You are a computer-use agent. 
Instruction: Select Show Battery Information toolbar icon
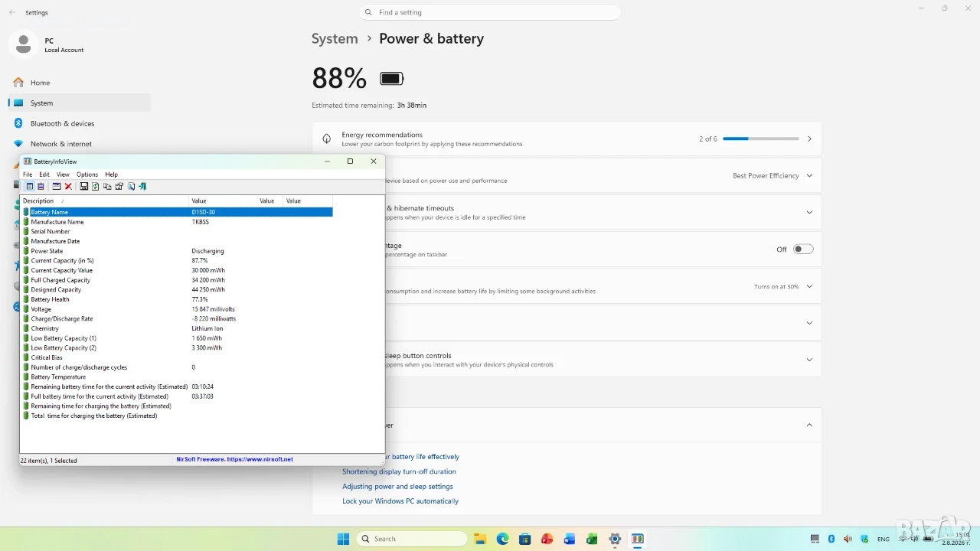coord(30,186)
